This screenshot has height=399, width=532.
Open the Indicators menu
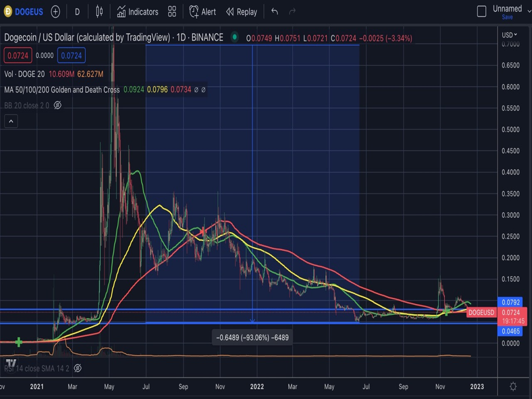pos(138,11)
